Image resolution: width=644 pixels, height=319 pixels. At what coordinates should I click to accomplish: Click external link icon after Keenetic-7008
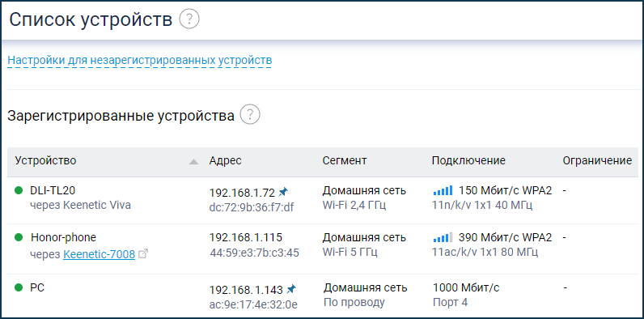(x=143, y=254)
